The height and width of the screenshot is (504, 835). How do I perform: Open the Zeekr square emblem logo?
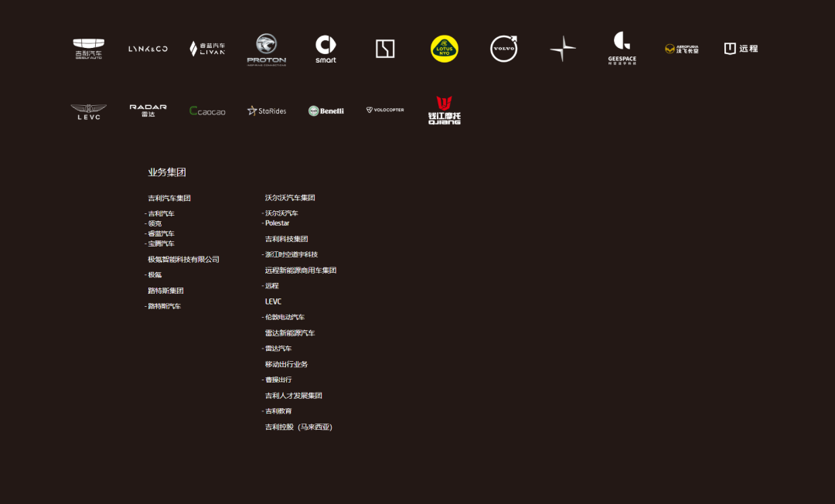point(385,49)
